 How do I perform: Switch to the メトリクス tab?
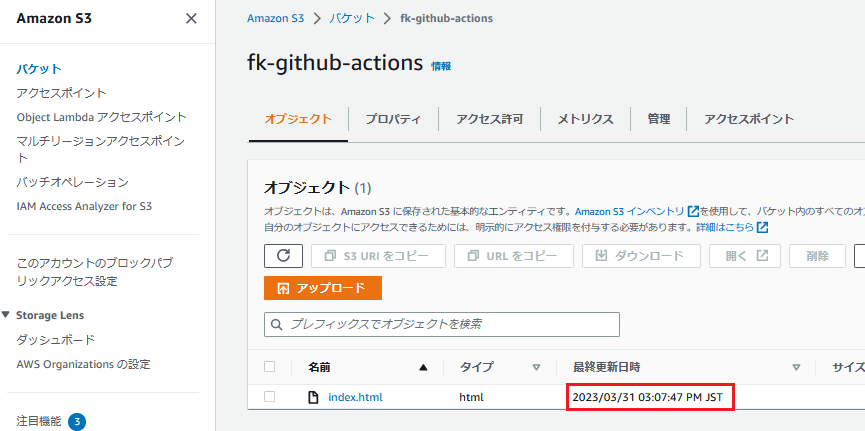click(x=585, y=119)
